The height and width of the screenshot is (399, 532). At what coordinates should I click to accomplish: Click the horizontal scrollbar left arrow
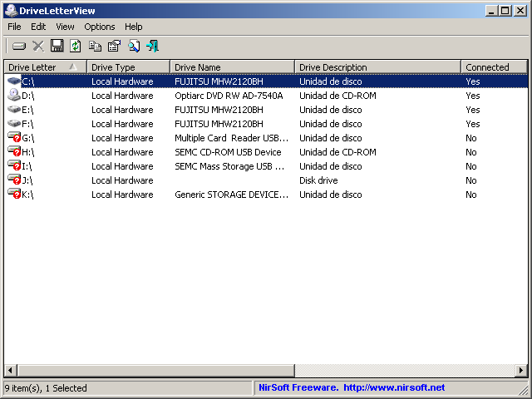point(10,370)
